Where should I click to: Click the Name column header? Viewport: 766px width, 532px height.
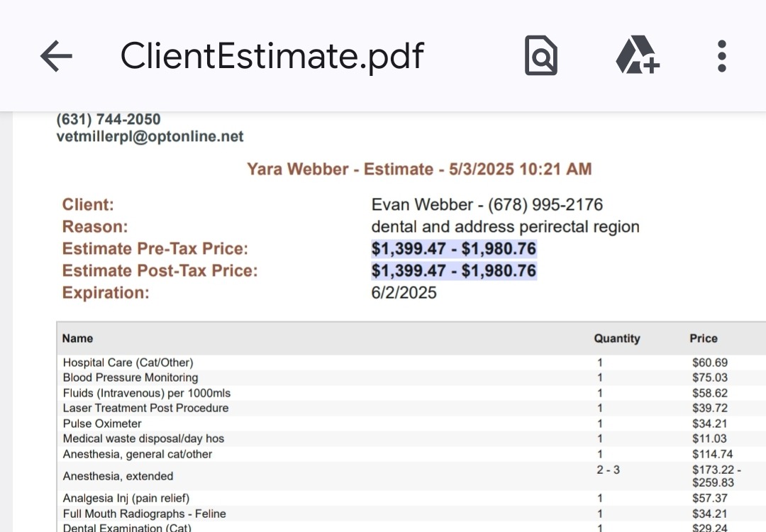pyautogui.click(x=77, y=338)
